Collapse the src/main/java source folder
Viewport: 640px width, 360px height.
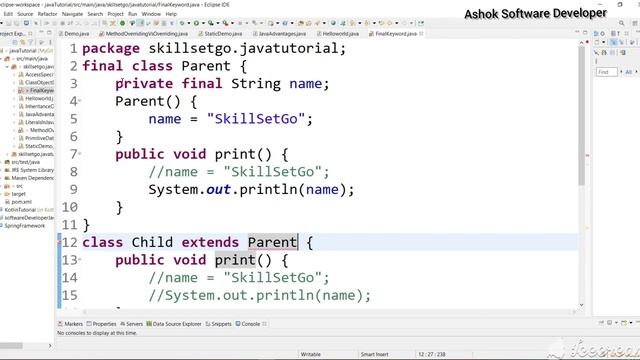click(x=2, y=59)
